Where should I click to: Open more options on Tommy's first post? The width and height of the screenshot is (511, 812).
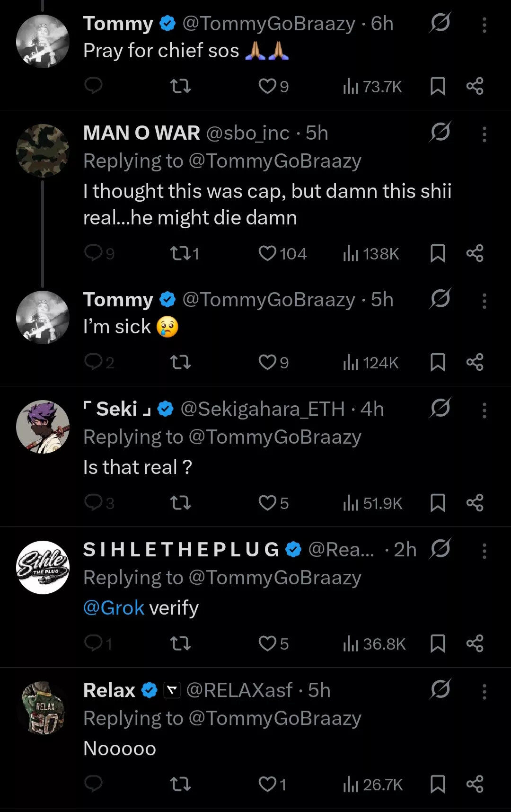tap(484, 25)
